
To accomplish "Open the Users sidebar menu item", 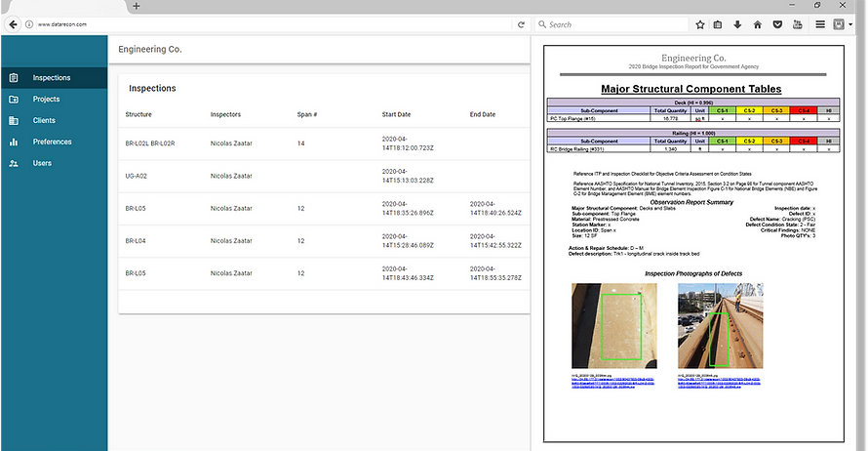I will click(x=55, y=163).
